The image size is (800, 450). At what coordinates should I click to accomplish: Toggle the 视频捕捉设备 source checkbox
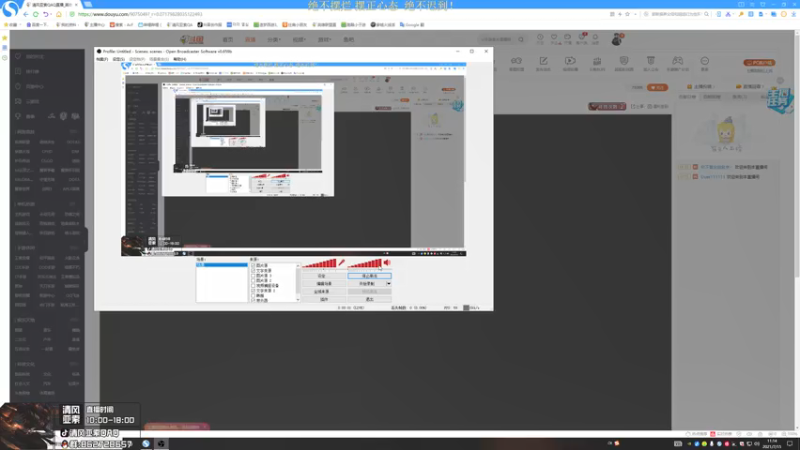[x=253, y=286]
